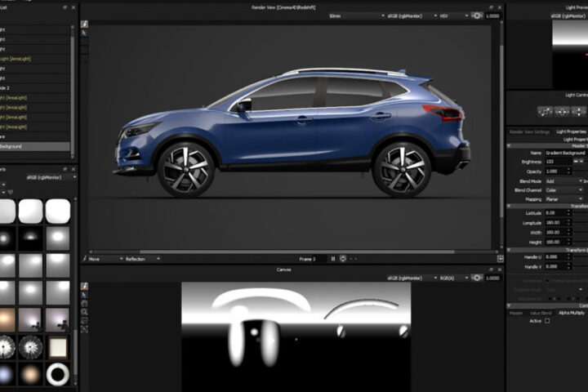This screenshot has height=392, width=588.
Task: Select the arrow pointer tool in Render View
Action: [x=84, y=33]
